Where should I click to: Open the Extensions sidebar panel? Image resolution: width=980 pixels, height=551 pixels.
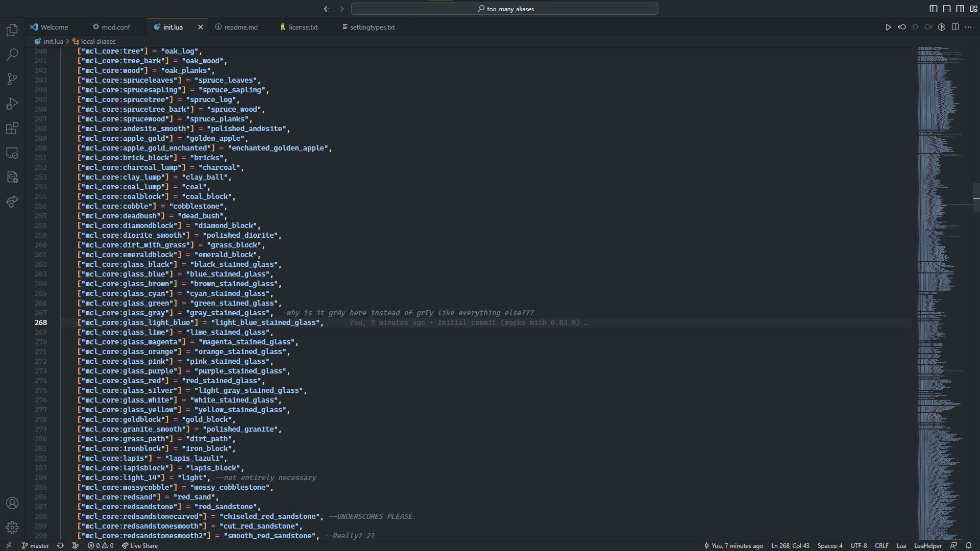coord(12,128)
